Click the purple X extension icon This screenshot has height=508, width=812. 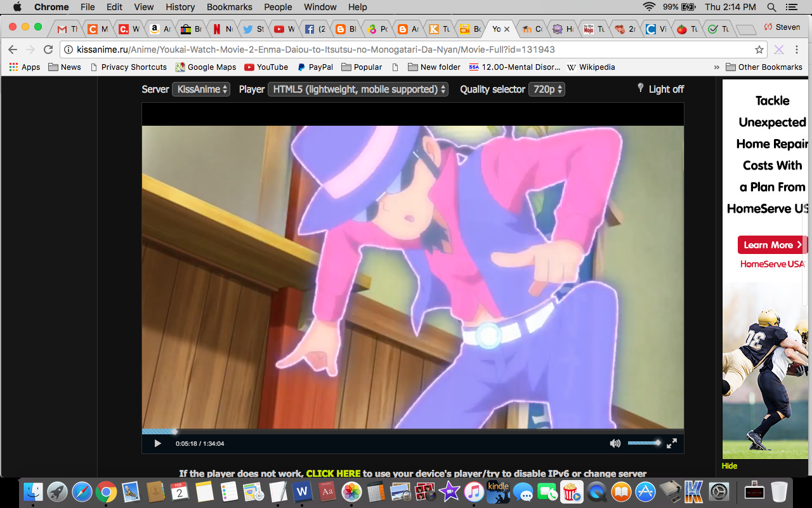pos(779,50)
